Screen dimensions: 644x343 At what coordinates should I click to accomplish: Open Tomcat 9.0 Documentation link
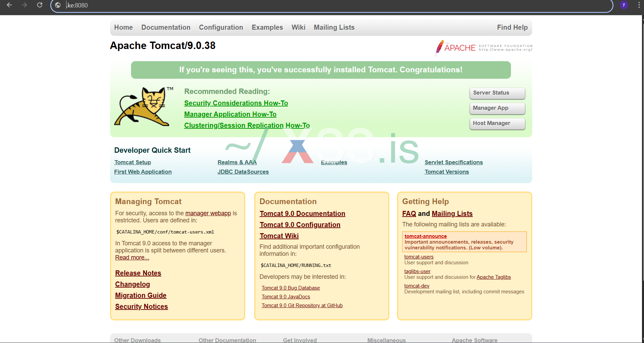302,214
